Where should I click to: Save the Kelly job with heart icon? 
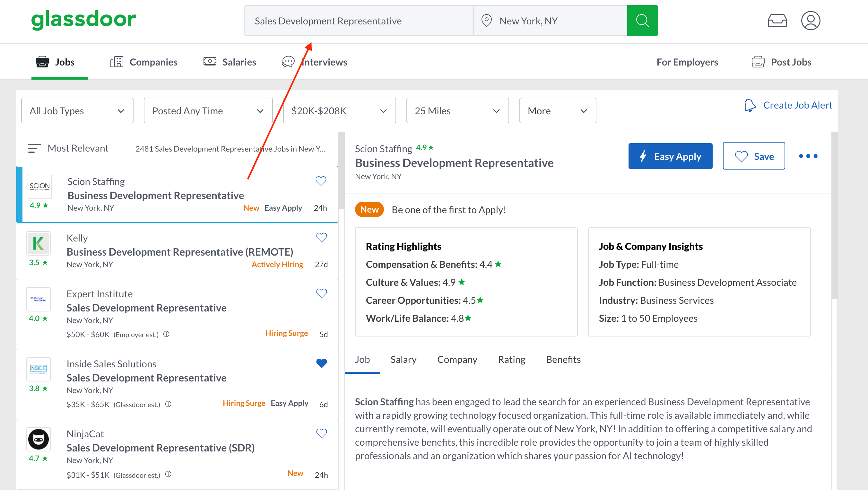(321, 237)
